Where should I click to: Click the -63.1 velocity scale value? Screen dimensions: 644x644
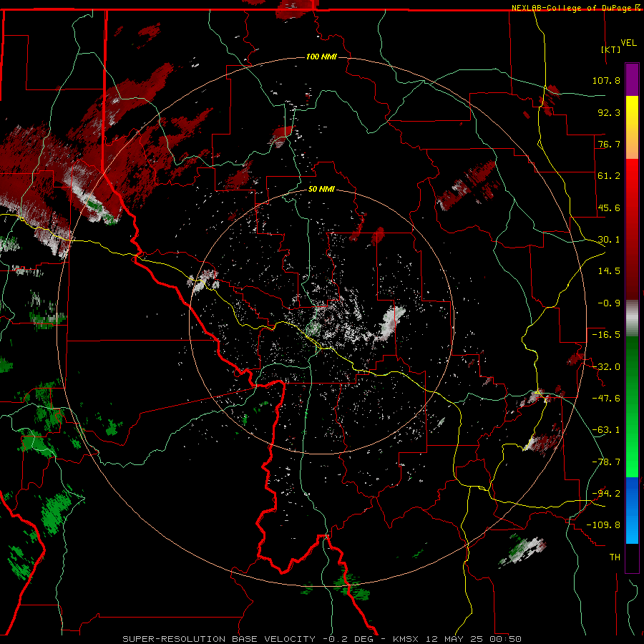(x=606, y=430)
